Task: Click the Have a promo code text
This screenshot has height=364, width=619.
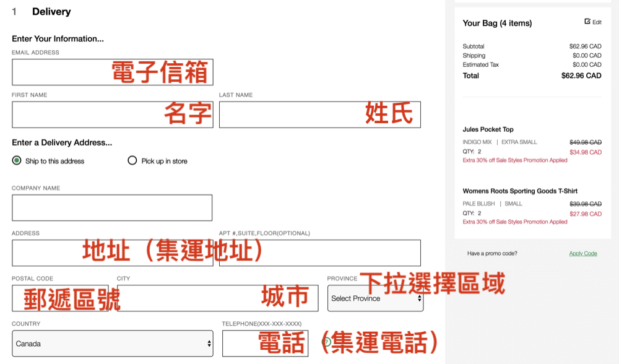Action: [x=492, y=254]
